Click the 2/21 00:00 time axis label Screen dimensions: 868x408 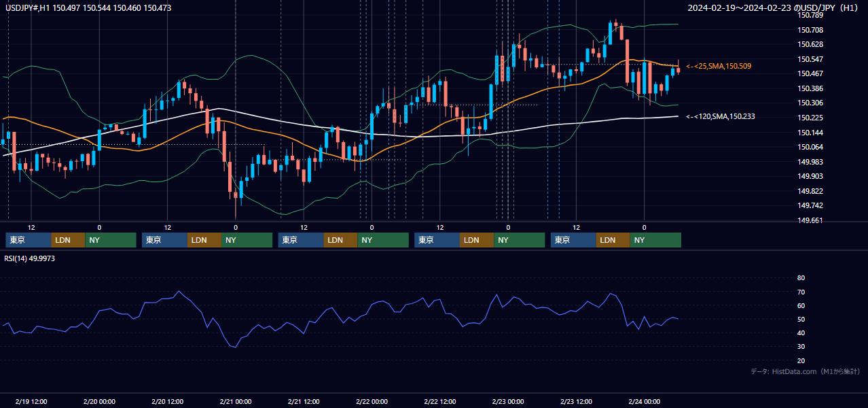click(x=236, y=401)
